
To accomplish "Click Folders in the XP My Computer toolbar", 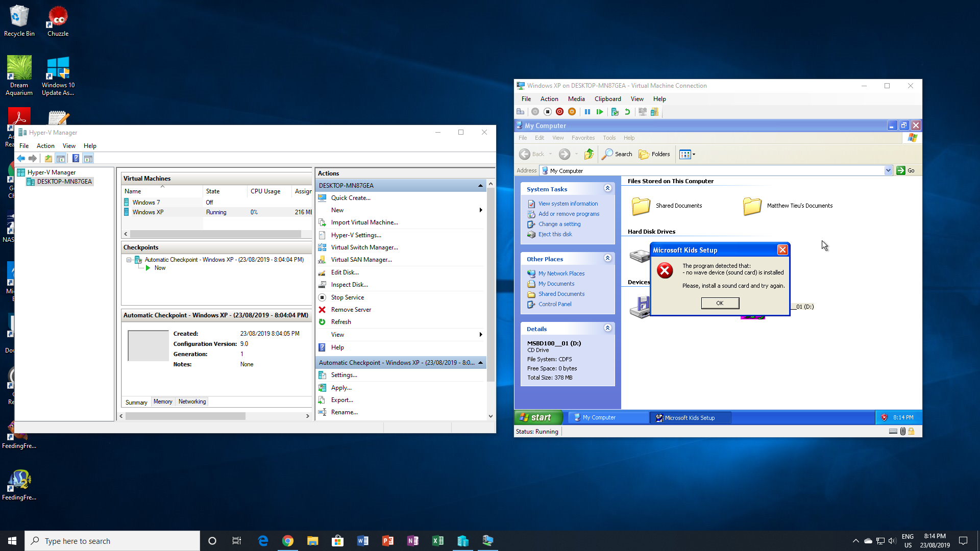I will (654, 154).
